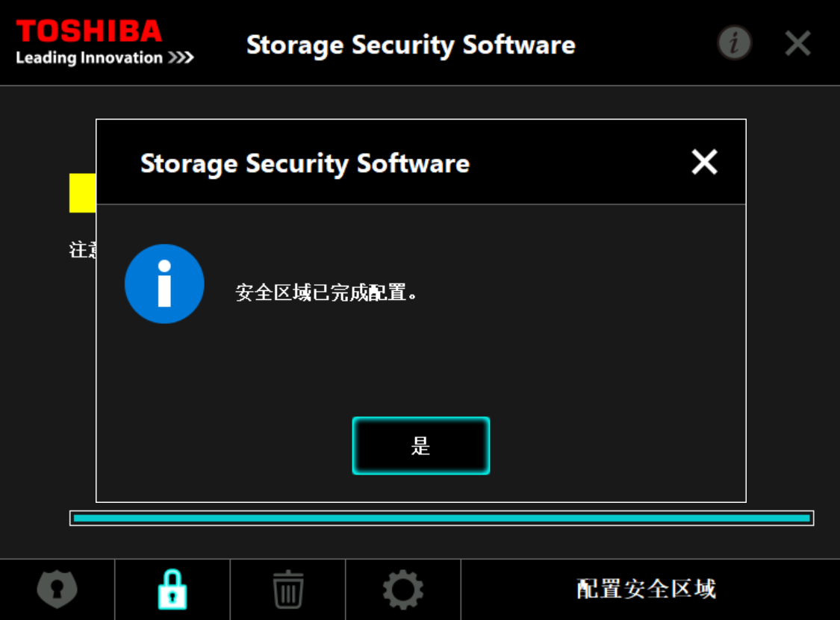Viewport: 840px width, 620px height.
Task: Click the white border of the progress bar
Action: pos(441,512)
